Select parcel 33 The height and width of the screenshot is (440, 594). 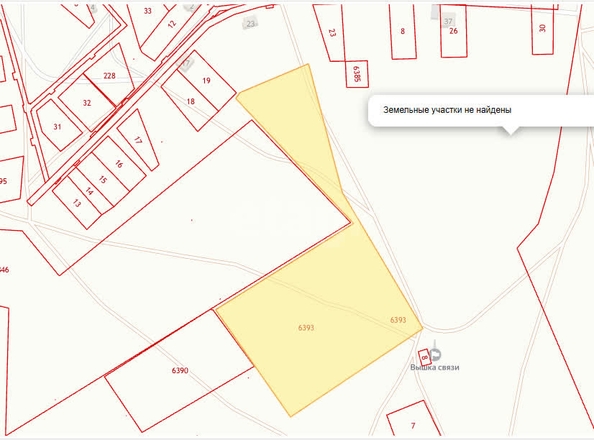click(148, 11)
